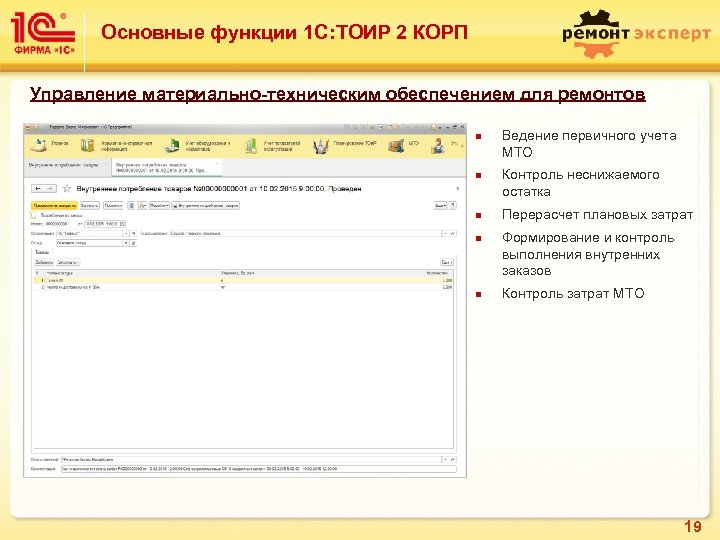Open Еще dropdown above goods table

(447, 262)
